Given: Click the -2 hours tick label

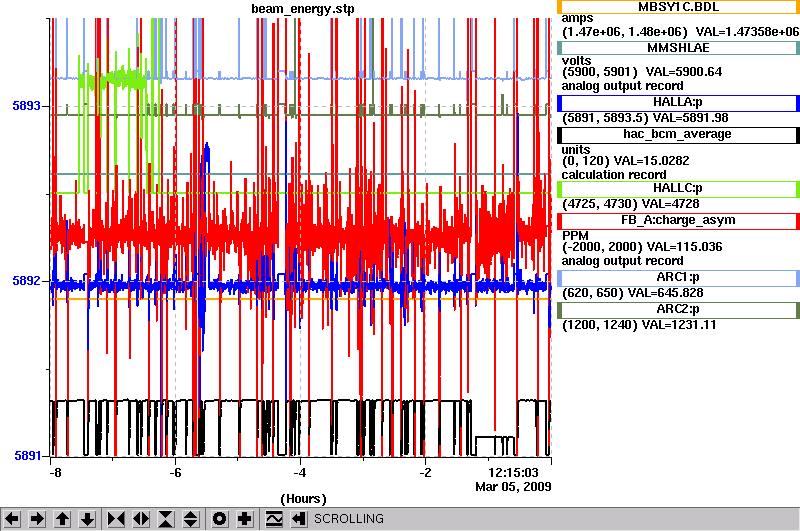Looking at the screenshot, I should [x=425, y=473].
